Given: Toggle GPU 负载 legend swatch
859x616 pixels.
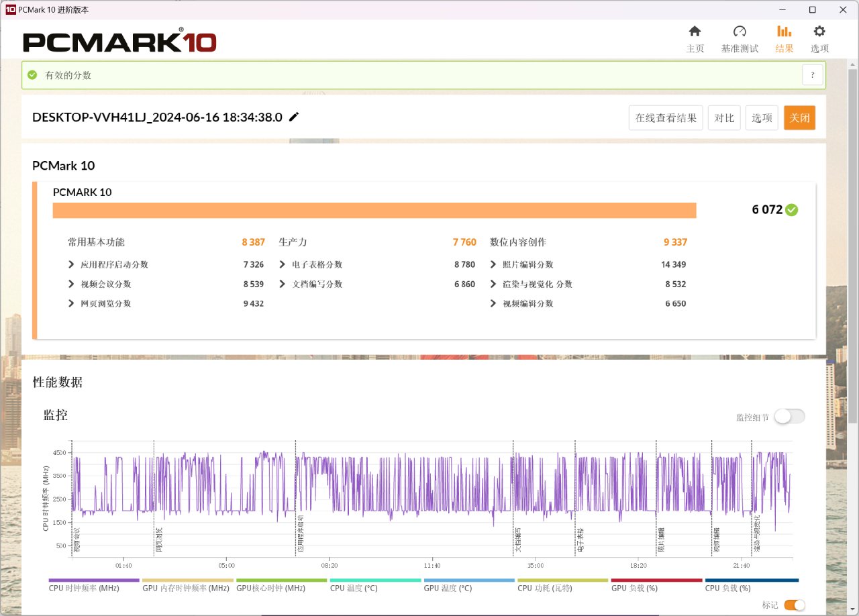Looking at the screenshot, I should (656, 580).
